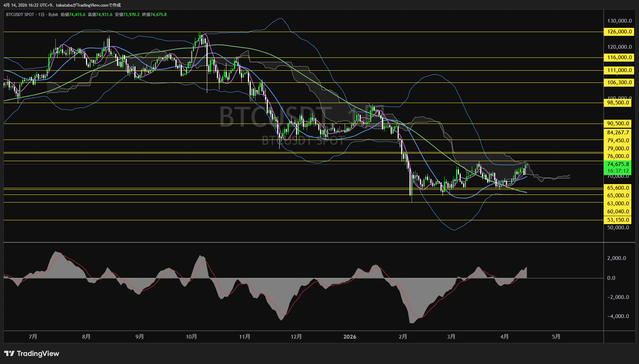Click the 106,300.0 price label
The width and height of the screenshot is (639, 364).
[x=619, y=82]
